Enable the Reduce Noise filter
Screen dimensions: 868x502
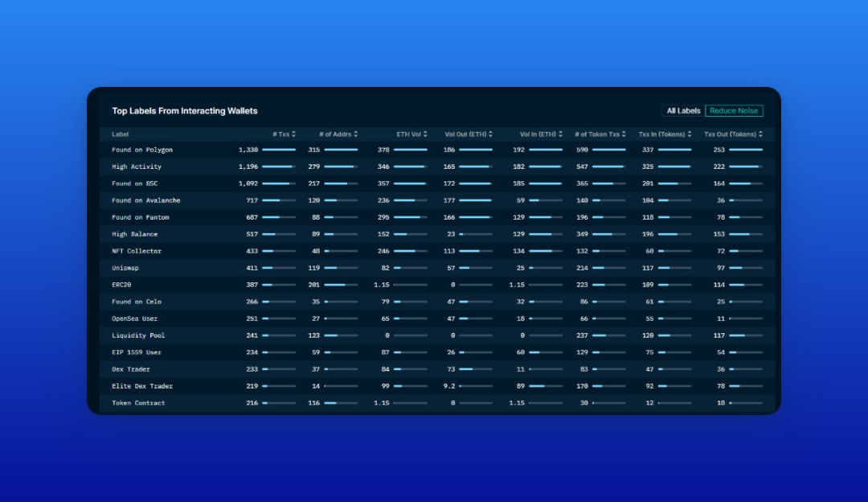734,111
